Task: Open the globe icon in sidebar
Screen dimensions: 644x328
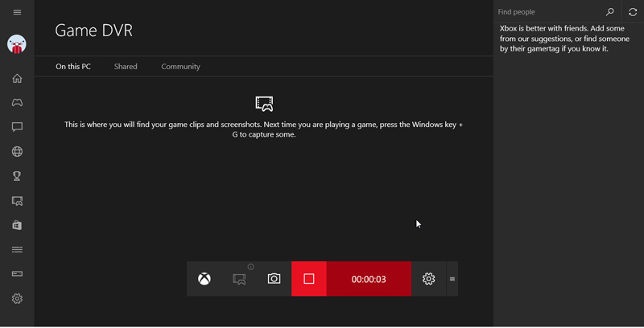Action: pyautogui.click(x=17, y=152)
